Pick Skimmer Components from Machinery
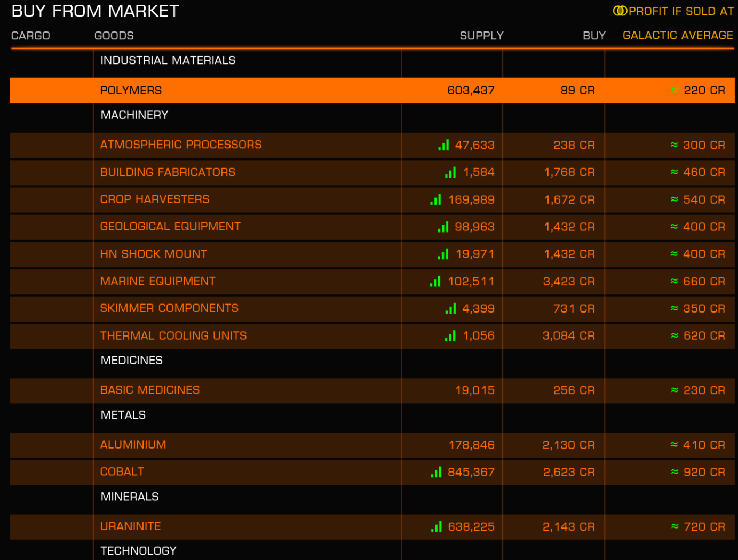The image size is (738, 560). click(x=372, y=308)
